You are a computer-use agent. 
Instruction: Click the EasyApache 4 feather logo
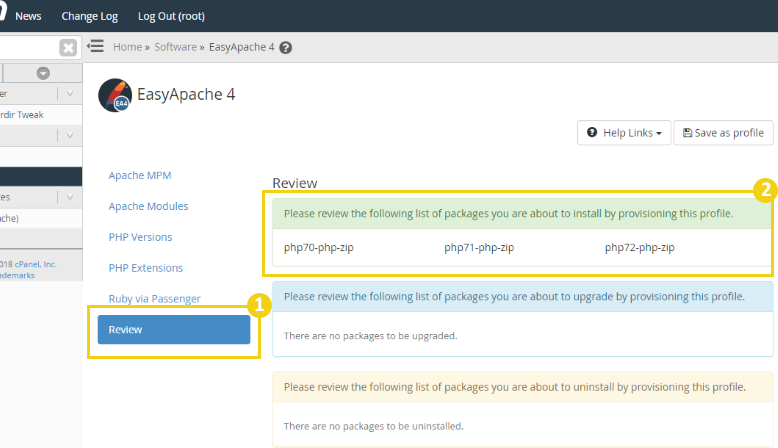[x=115, y=95]
